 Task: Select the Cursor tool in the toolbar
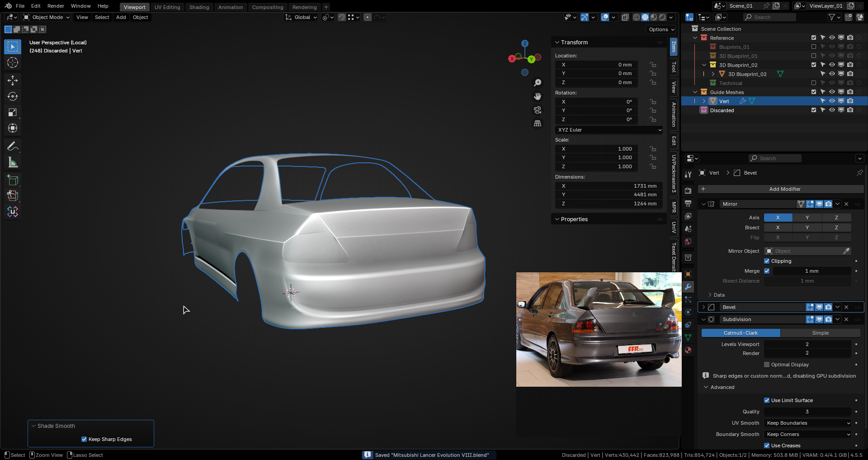tap(13, 63)
